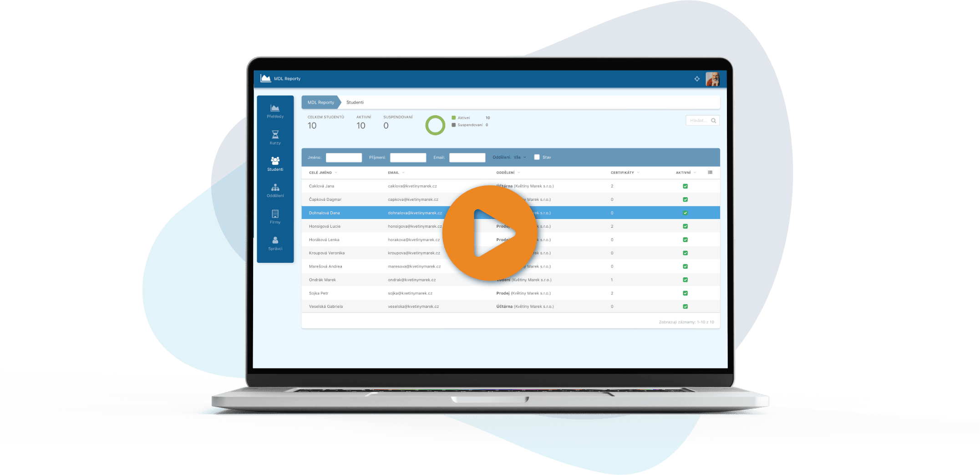Select the Ondrák Marek name cell
The height and width of the screenshot is (475, 980).
[x=322, y=280]
